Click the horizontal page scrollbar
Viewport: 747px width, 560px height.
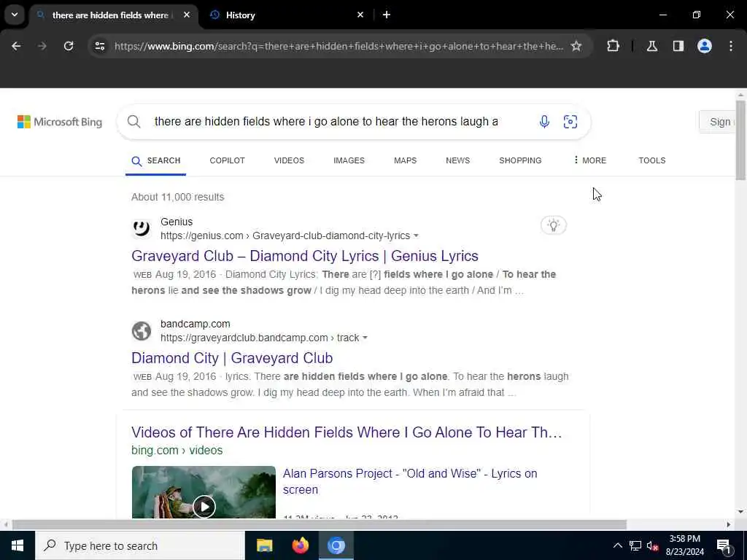coord(320,524)
